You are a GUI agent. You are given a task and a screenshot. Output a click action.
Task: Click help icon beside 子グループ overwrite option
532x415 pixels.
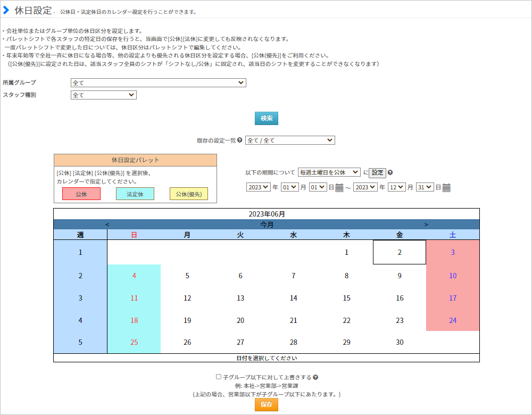[316, 377]
